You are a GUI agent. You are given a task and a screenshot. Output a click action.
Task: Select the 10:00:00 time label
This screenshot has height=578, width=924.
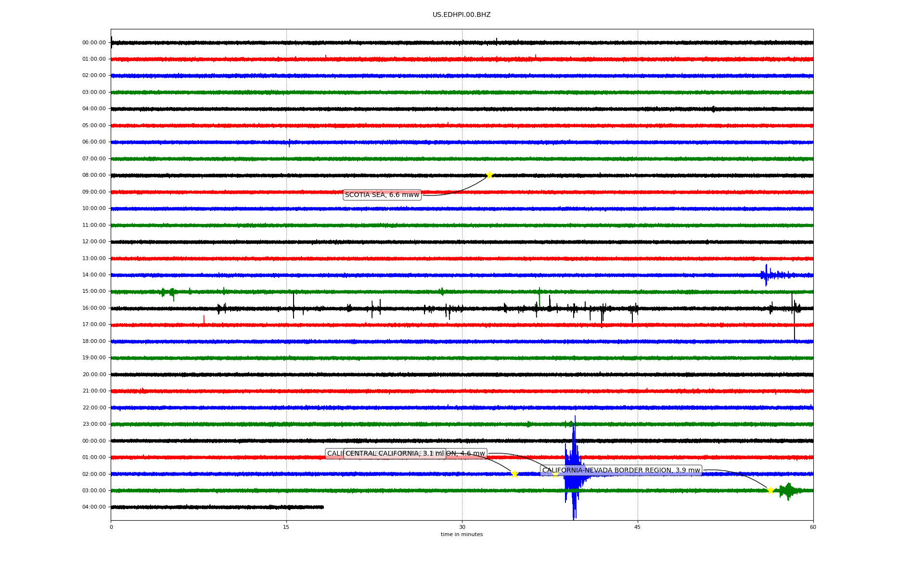coord(94,209)
